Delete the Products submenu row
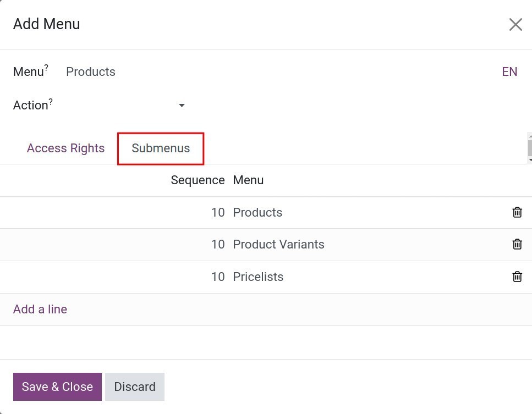532x414 pixels. [x=517, y=212]
